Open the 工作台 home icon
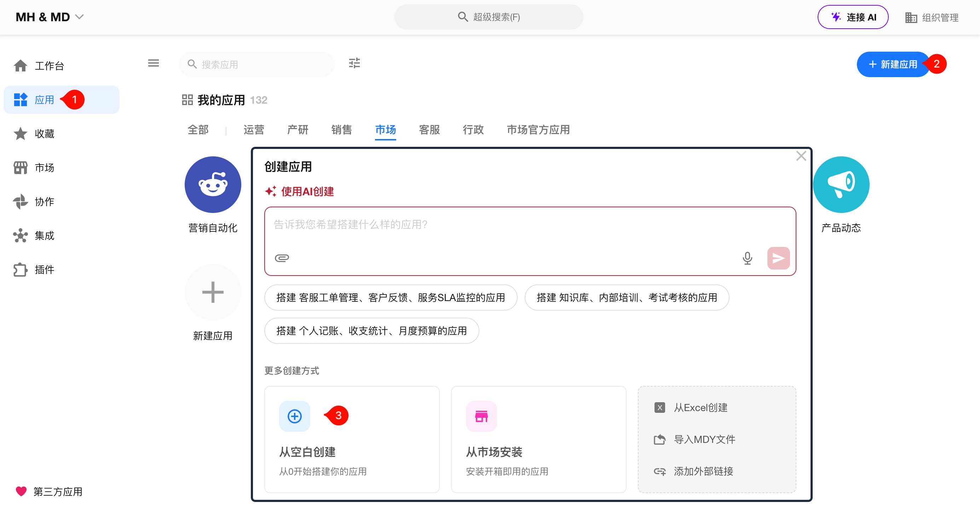Image resolution: width=980 pixels, height=520 pixels. [x=21, y=66]
